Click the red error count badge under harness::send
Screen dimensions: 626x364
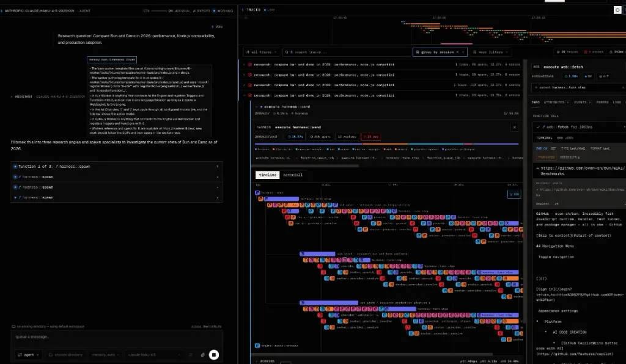[370, 137]
